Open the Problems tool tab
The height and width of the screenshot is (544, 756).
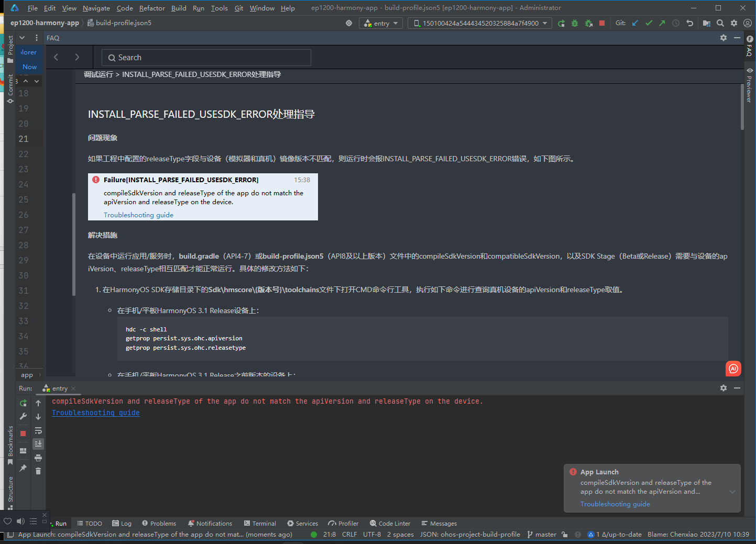pyautogui.click(x=159, y=524)
